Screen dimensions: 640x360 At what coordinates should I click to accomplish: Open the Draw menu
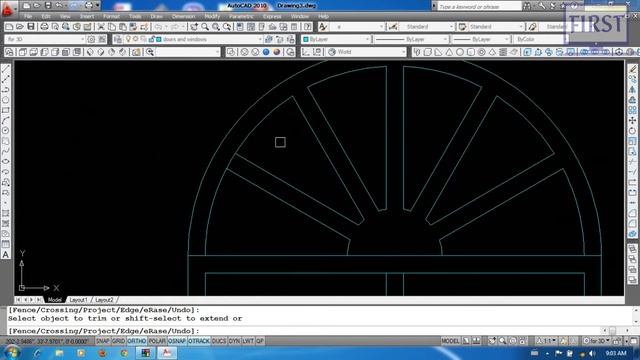point(156,16)
